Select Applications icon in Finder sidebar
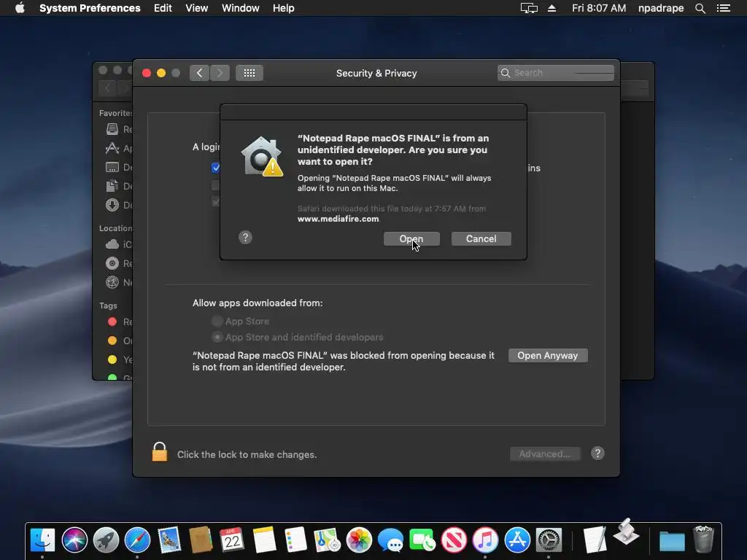The image size is (747, 560). click(x=112, y=148)
